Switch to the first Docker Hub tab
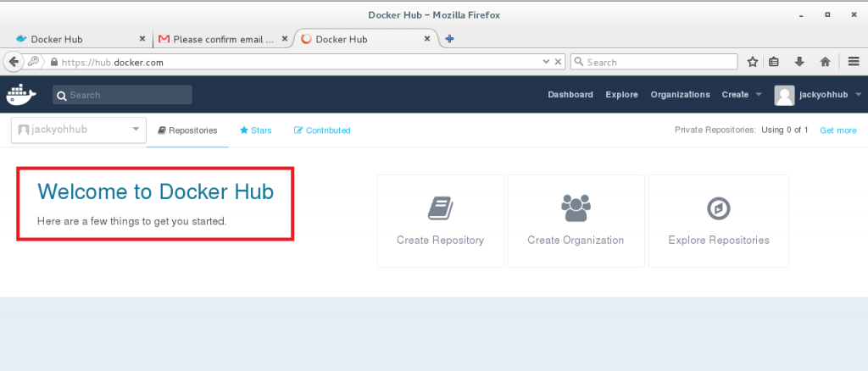The width and height of the screenshot is (868, 371). click(x=79, y=39)
